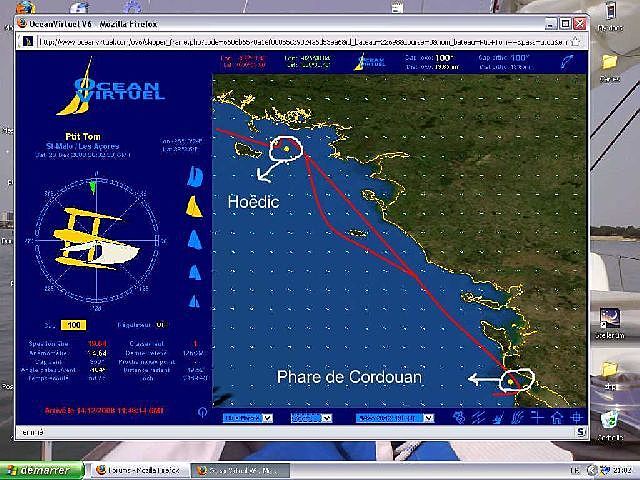
Task: Open the widest dropdown below the map
Action: click(394, 418)
